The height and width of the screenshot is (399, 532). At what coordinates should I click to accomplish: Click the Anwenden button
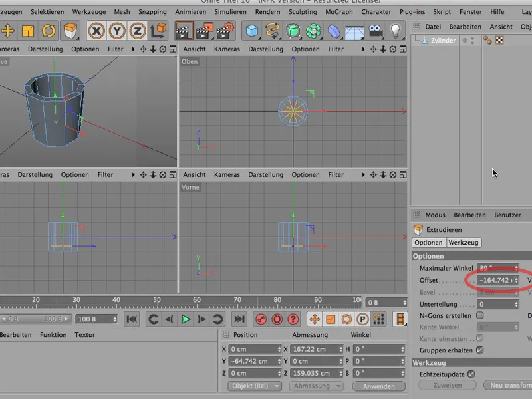(379, 386)
